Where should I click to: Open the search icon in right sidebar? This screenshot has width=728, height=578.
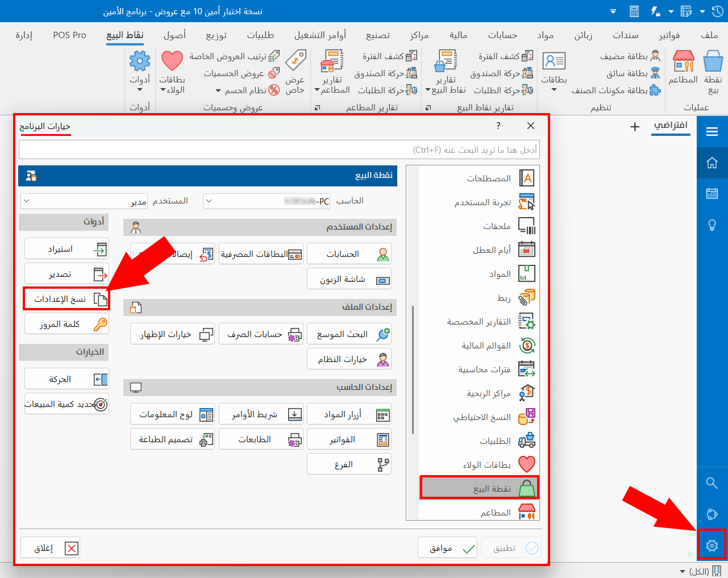click(x=712, y=483)
